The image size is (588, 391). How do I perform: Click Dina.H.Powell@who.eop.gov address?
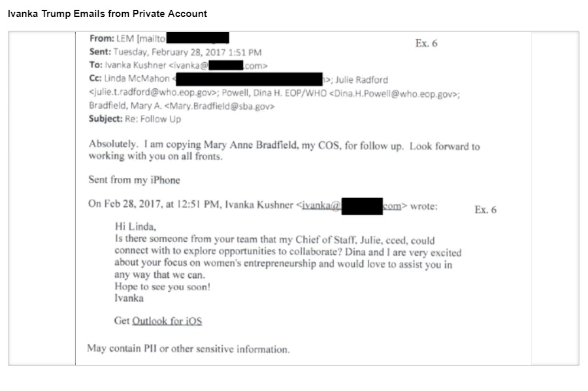coord(393,93)
